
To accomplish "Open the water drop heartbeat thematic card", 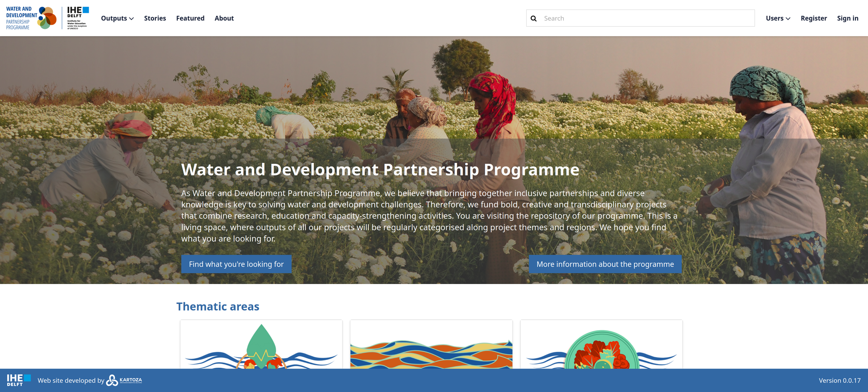I will point(261,345).
